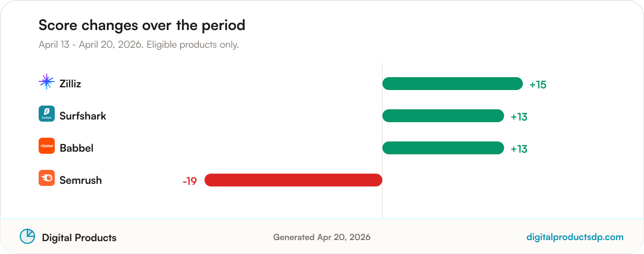This screenshot has height=254, width=644.
Task: Click the Semrush logo icon
Action: [47, 178]
